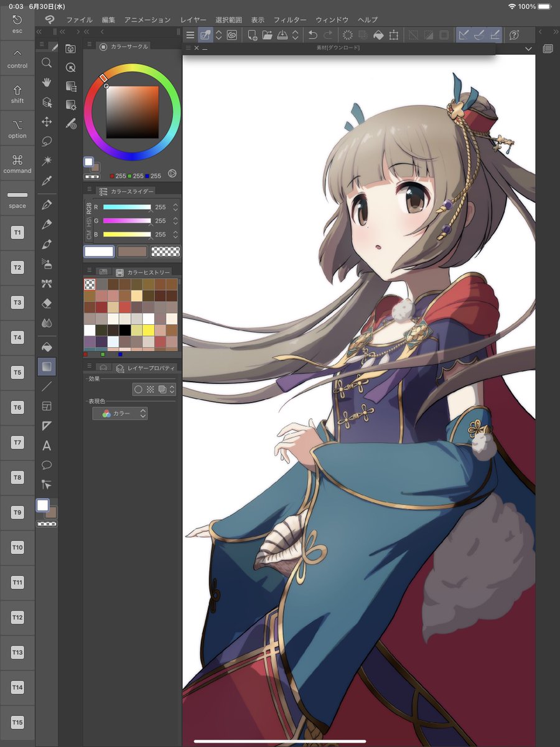The width and height of the screenshot is (560, 747).
Task: Open the アニメーション menu
Action: click(x=147, y=20)
